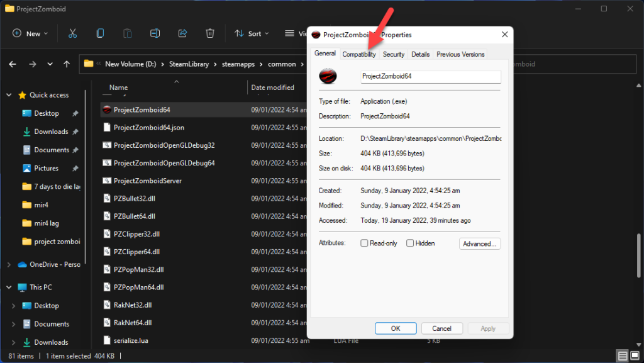This screenshot has width=644, height=363.
Task: Switch to the Security tab
Action: point(394,54)
